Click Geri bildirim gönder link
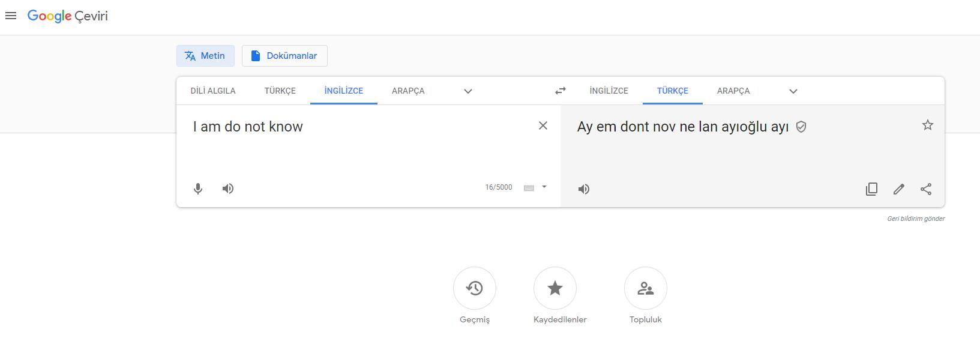The width and height of the screenshot is (980, 341). [x=916, y=219]
